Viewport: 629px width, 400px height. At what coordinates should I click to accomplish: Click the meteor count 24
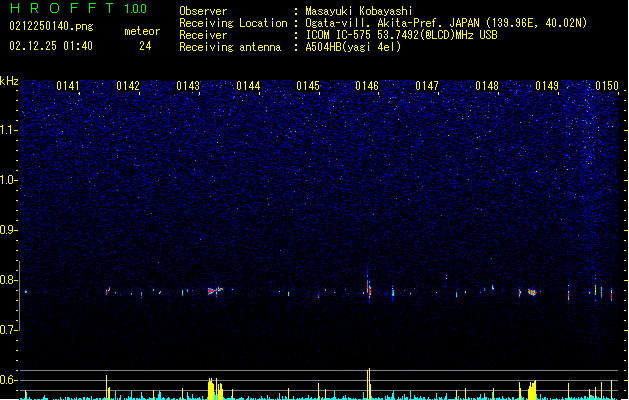coord(145,46)
